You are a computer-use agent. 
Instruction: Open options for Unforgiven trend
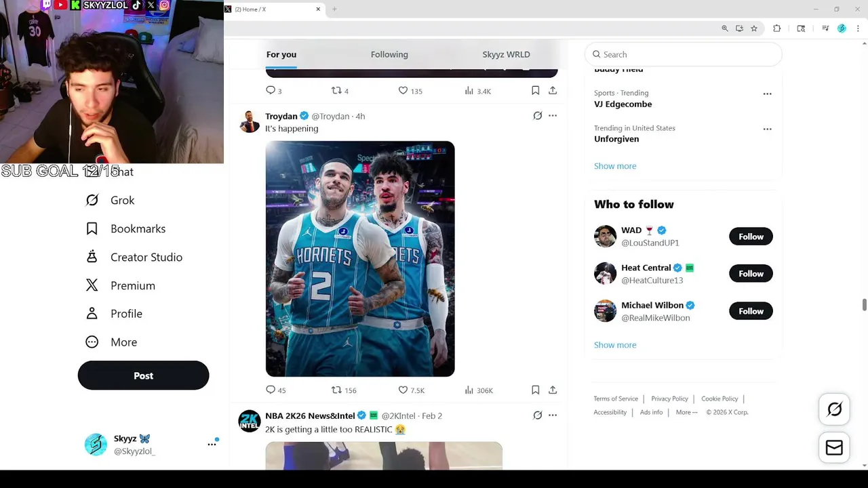point(767,129)
